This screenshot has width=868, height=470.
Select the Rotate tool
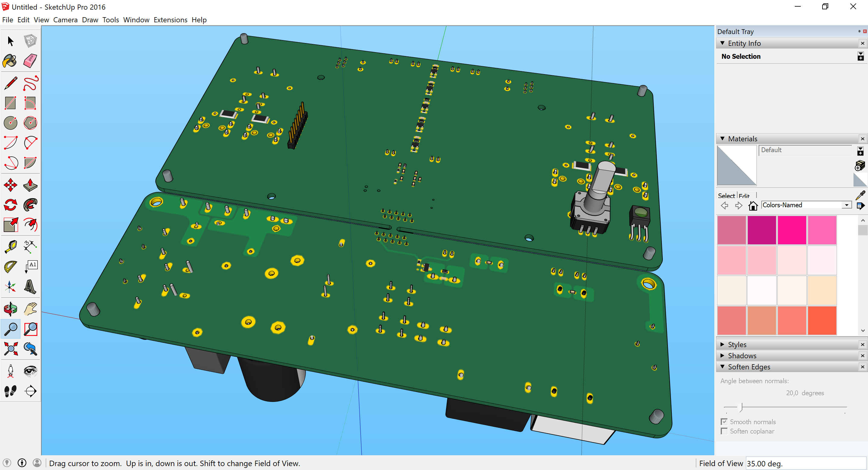11,205
